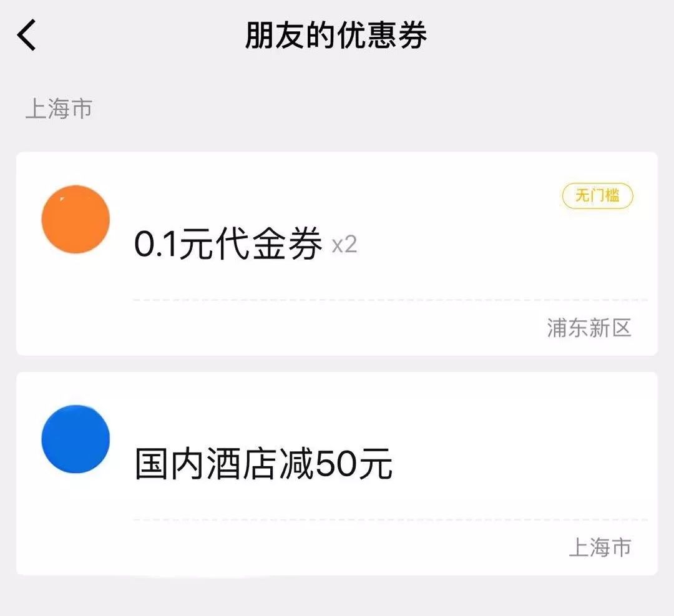Open the 0.1元代金券 coupon title
Screen dimensions: 674x616
(228, 243)
